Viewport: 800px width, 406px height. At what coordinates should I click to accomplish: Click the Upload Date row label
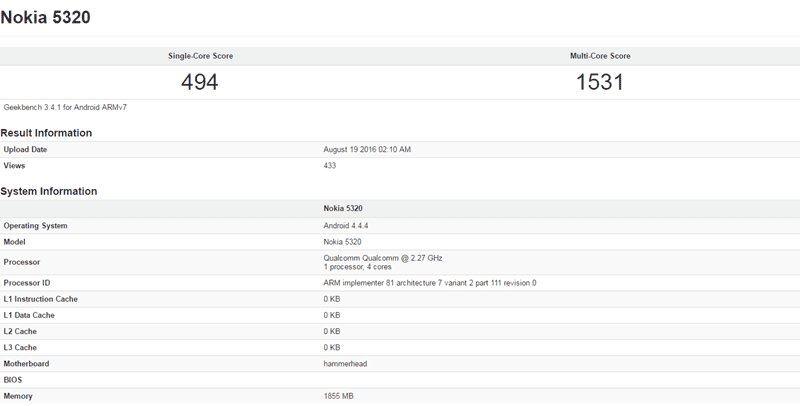click(x=26, y=150)
